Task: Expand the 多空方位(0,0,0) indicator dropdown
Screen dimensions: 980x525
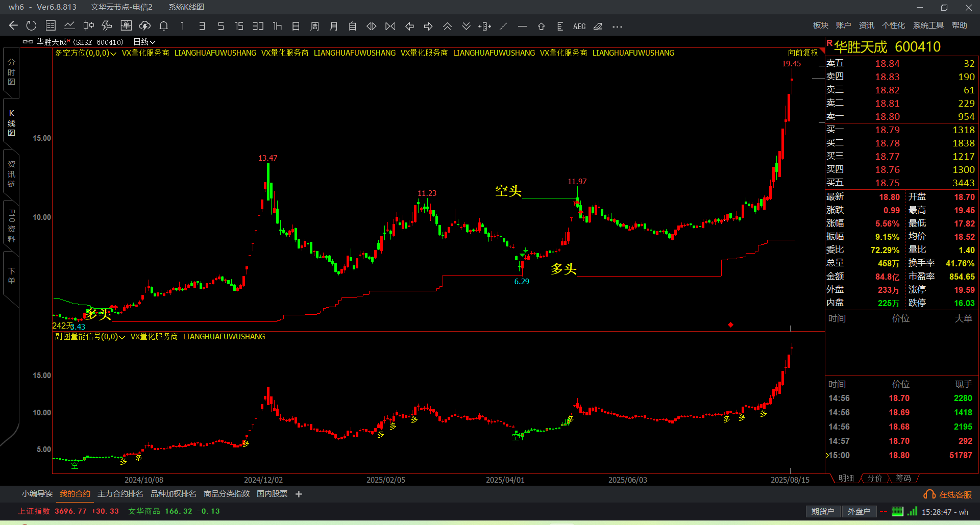Action: point(86,53)
